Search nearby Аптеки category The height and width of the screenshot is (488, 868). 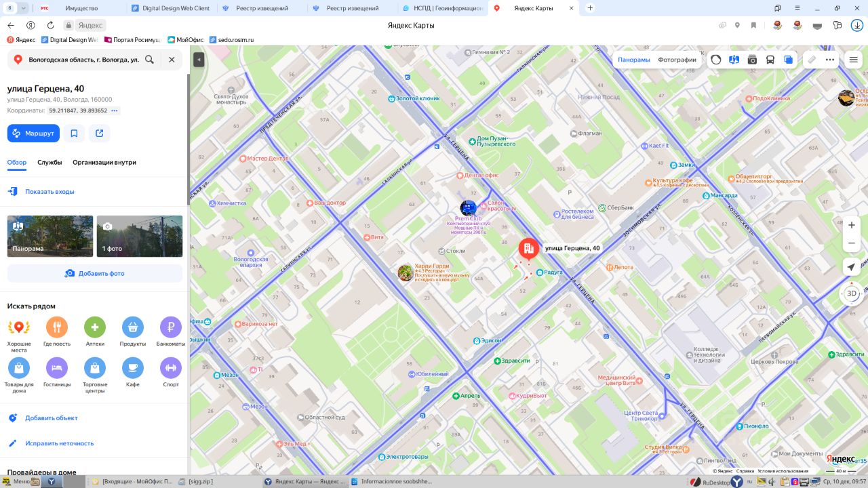[x=95, y=332]
